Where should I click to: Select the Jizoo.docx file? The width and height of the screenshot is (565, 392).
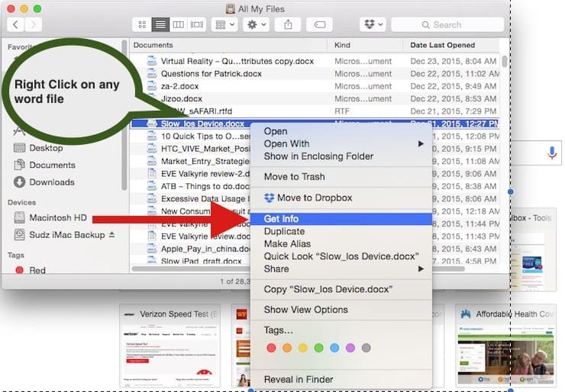click(x=181, y=98)
